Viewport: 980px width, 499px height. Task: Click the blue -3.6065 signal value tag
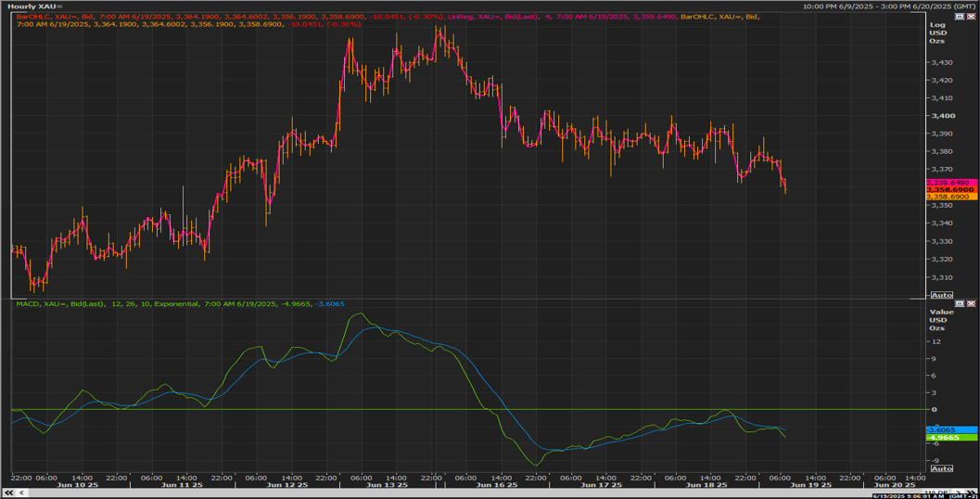coord(951,430)
